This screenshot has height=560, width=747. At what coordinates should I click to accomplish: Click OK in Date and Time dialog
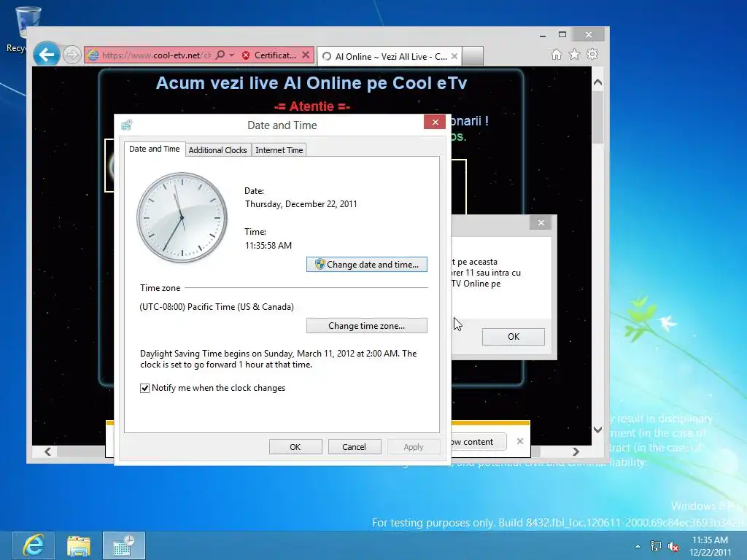(295, 447)
